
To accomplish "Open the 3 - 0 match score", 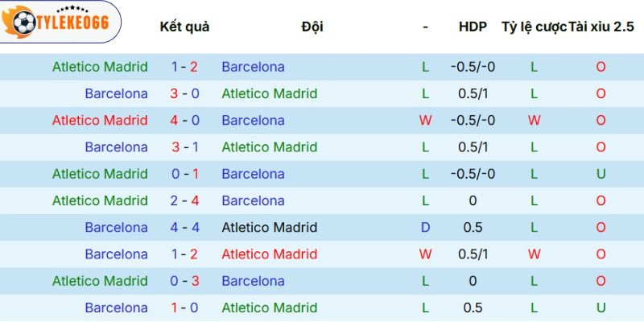I will pyautogui.click(x=184, y=93).
